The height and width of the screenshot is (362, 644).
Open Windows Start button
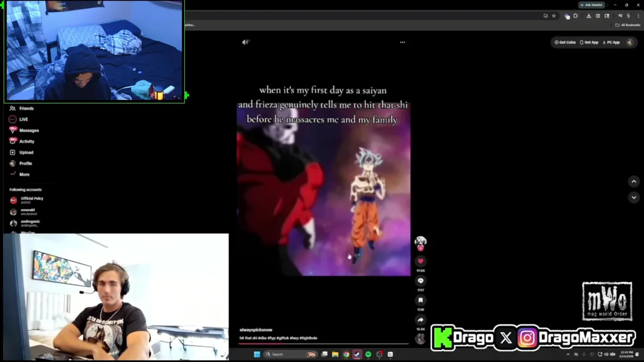tap(257, 354)
